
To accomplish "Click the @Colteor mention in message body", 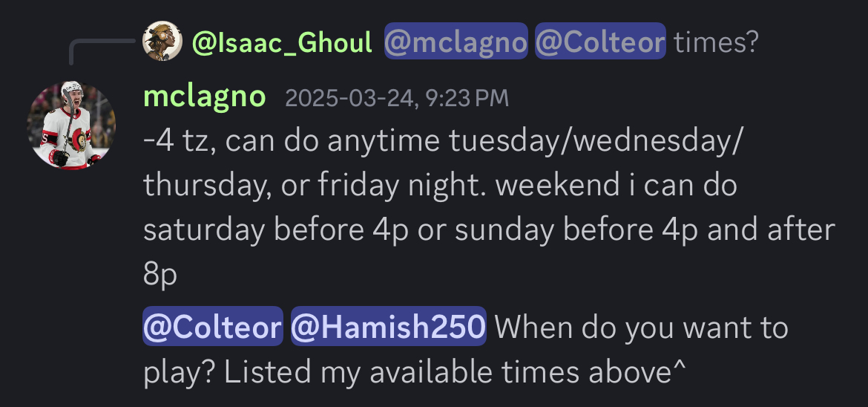I will coord(213,327).
